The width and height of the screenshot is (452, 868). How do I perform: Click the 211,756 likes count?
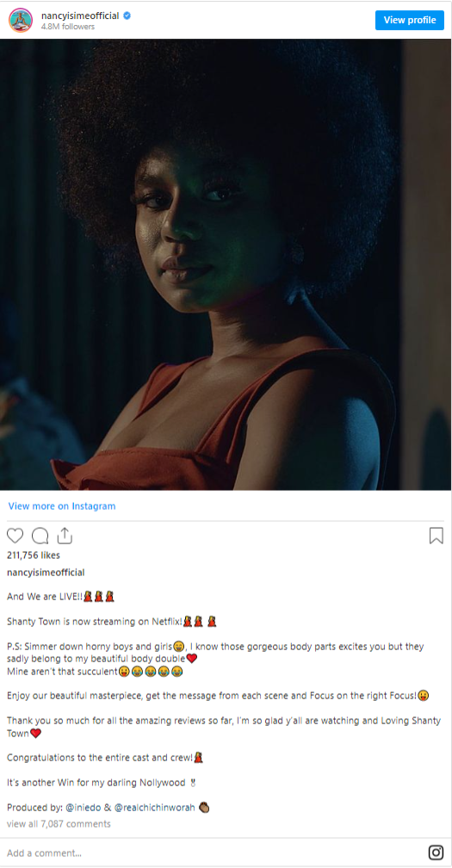coord(34,555)
